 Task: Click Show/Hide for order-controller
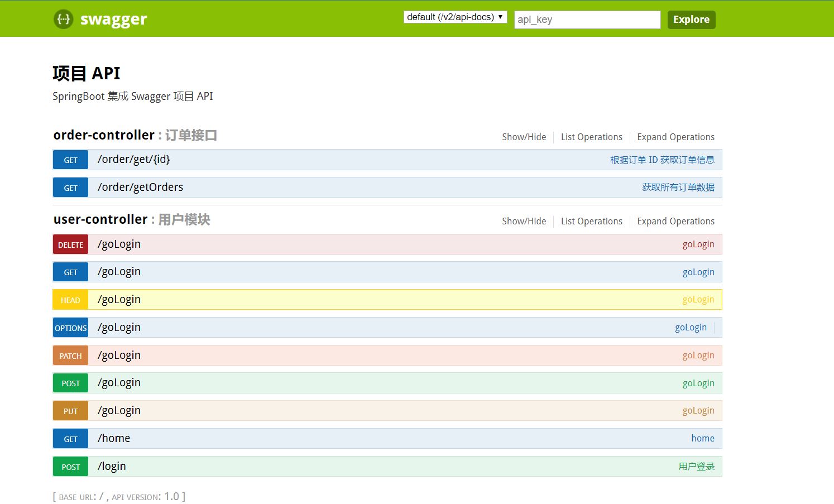[x=524, y=137]
